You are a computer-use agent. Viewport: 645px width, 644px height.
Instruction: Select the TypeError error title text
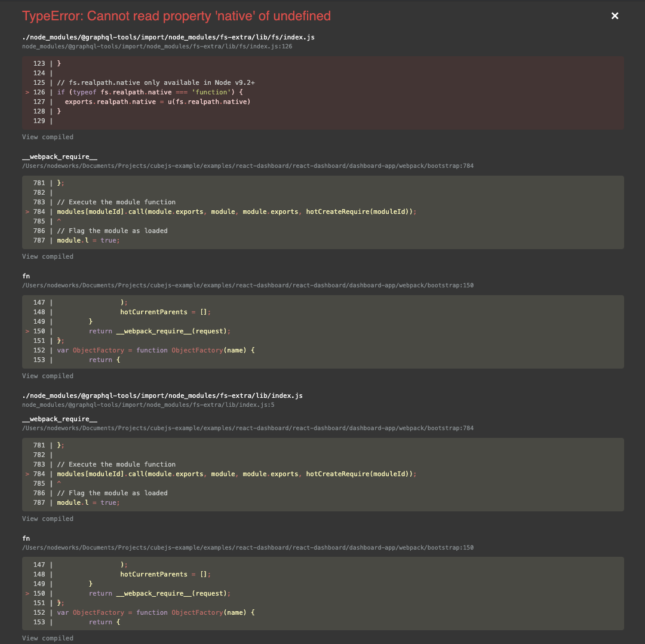coord(176,16)
